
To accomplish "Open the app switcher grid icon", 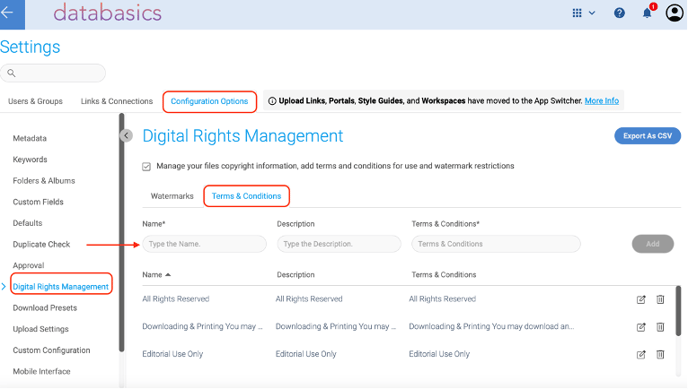I will (x=577, y=13).
